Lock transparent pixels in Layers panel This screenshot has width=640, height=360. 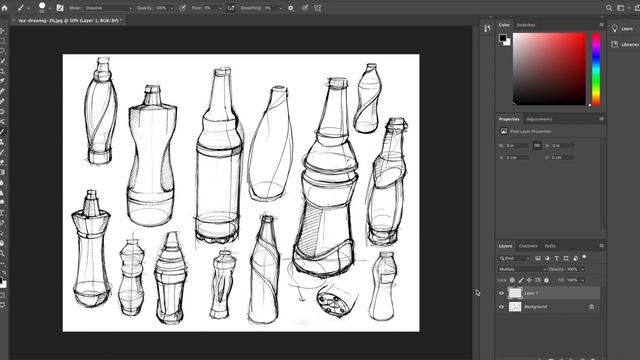pos(512,280)
